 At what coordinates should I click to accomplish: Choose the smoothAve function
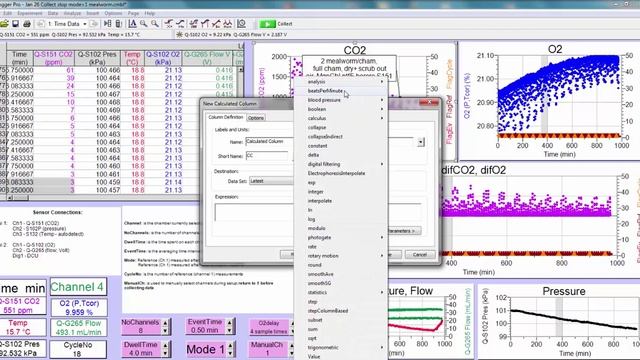[341, 274]
